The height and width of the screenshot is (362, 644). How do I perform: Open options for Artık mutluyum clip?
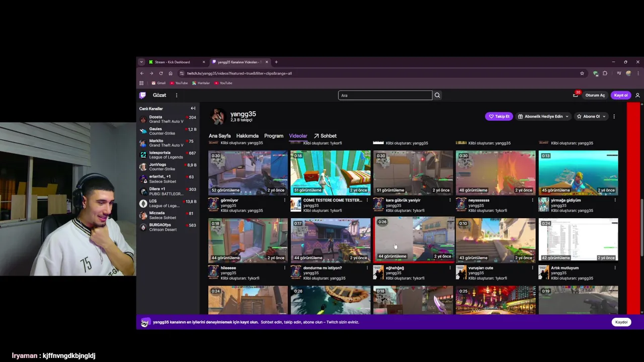pos(615,268)
